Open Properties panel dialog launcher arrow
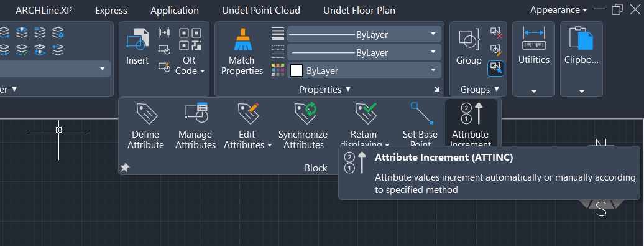Screen dimensions: 644x246 (436, 89)
